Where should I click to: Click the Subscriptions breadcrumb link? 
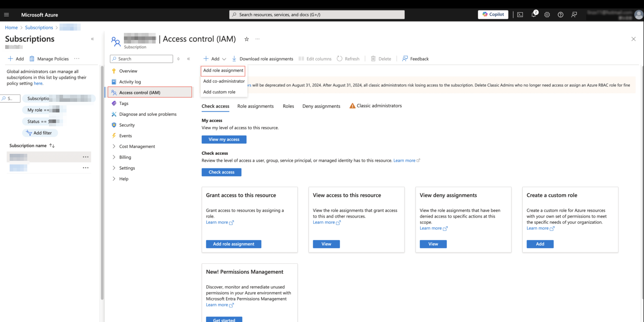coord(39,28)
